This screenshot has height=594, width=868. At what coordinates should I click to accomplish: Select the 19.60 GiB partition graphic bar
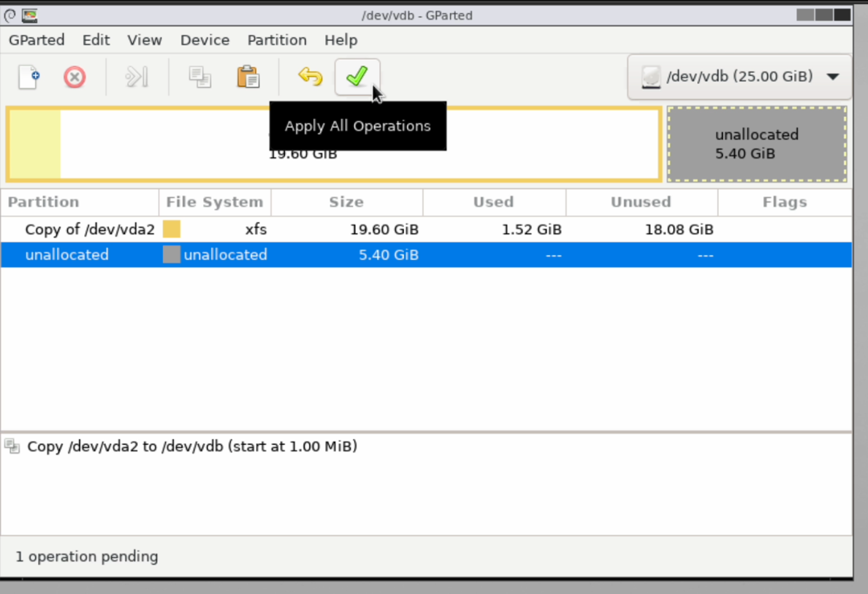point(334,144)
